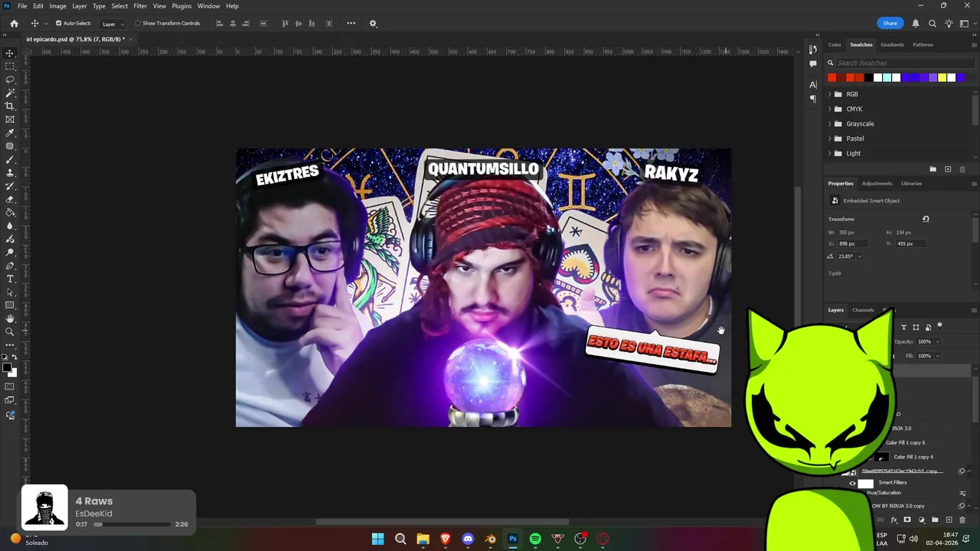Create new fill or adjustment layer
This screenshot has width=980, height=551.
point(921,520)
